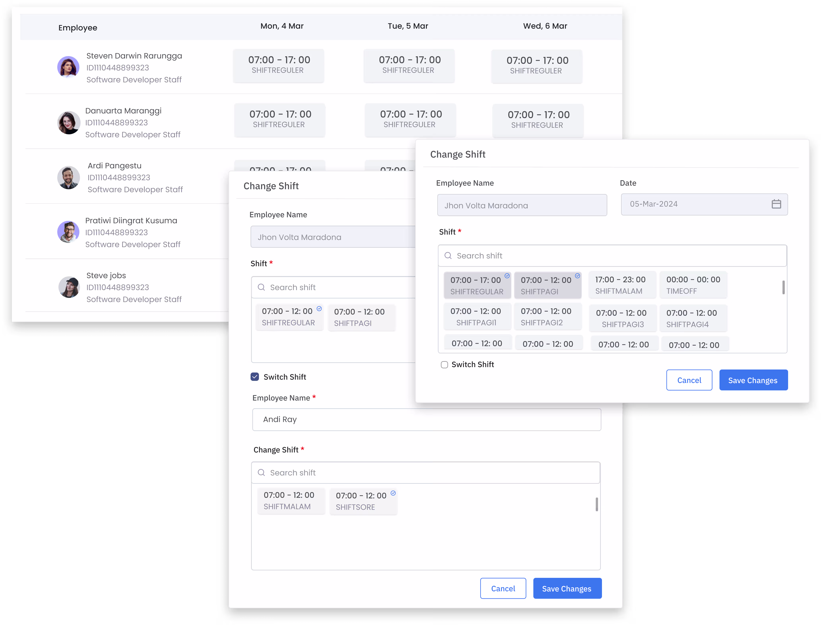Select SHIFTSORE in the Change Shift list
840x625 pixels.
[x=363, y=501]
